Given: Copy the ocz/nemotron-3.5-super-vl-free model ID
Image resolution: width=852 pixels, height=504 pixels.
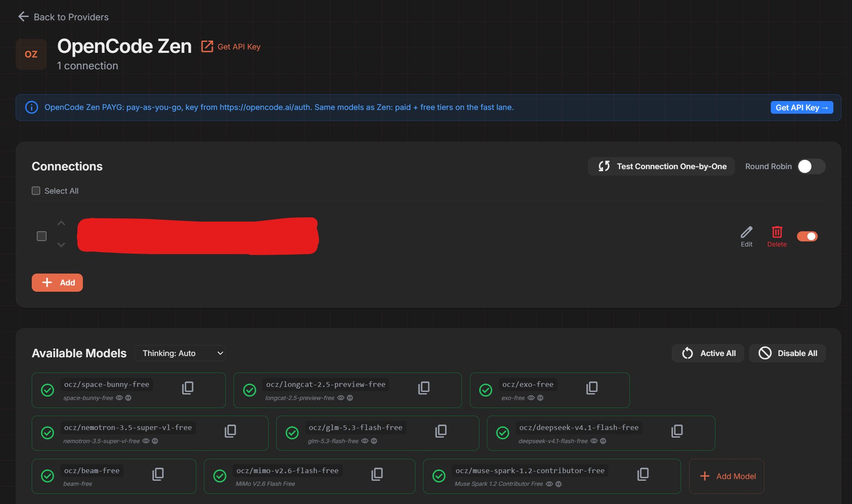Looking at the screenshot, I should (231, 431).
